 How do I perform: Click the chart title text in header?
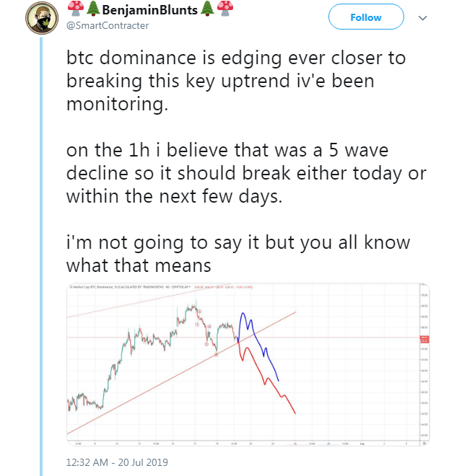[123, 288]
